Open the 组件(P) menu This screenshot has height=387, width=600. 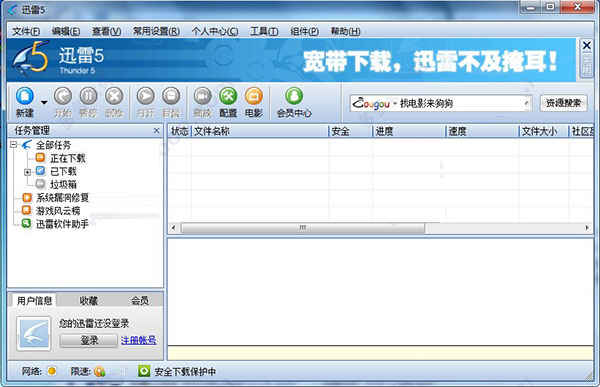(304, 31)
